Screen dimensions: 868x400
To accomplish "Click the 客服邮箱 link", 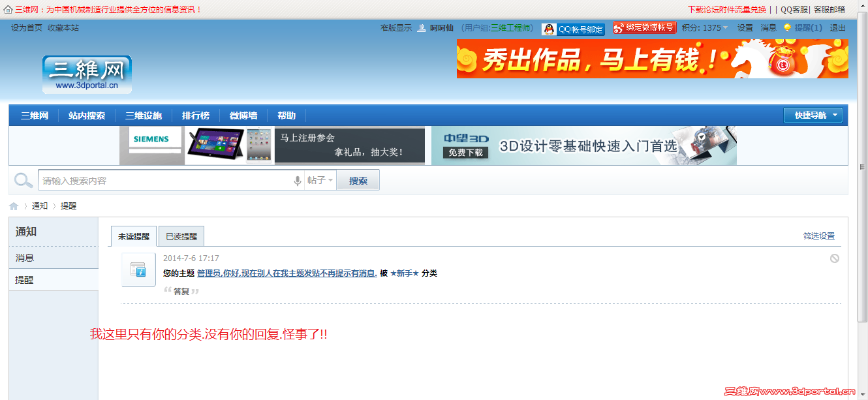I will point(829,10).
